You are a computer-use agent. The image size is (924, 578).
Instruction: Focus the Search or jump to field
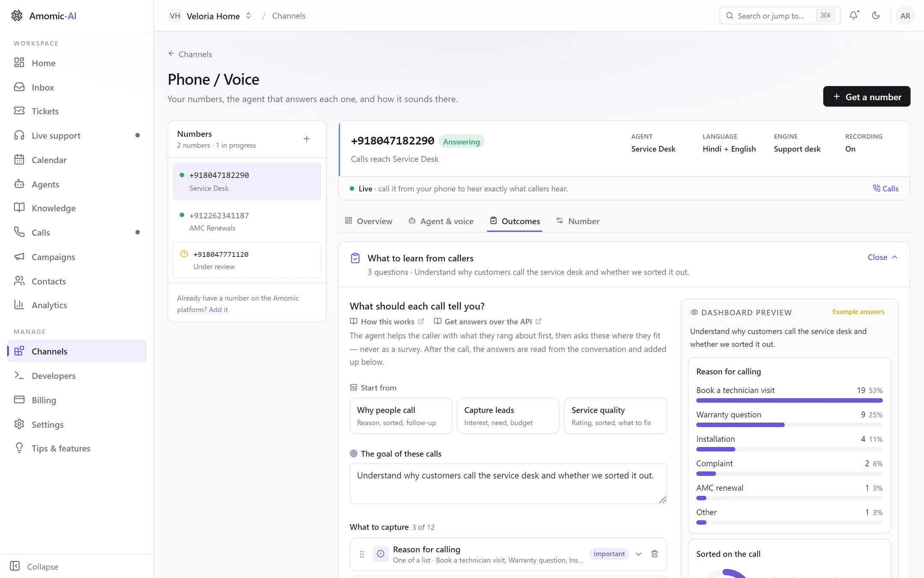point(780,16)
